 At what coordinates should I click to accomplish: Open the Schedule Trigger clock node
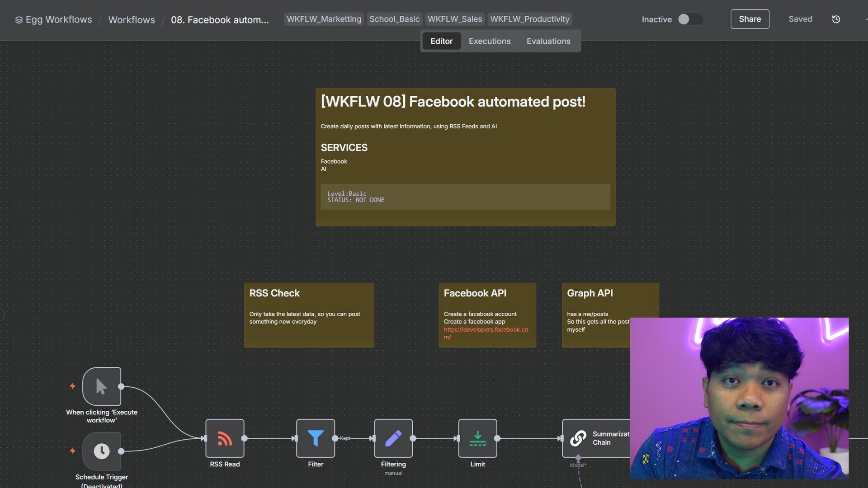(x=102, y=451)
